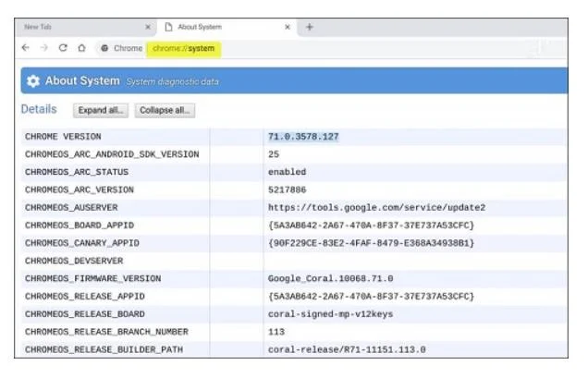This screenshot has height=378, width=588.
Task: Close the About System tab
Action: (288, 27)
